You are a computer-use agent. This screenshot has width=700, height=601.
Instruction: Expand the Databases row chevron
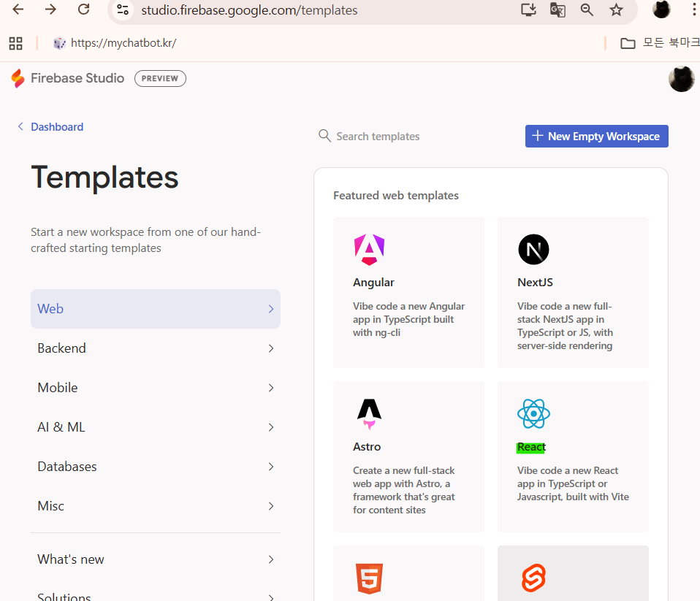point(271,467)
